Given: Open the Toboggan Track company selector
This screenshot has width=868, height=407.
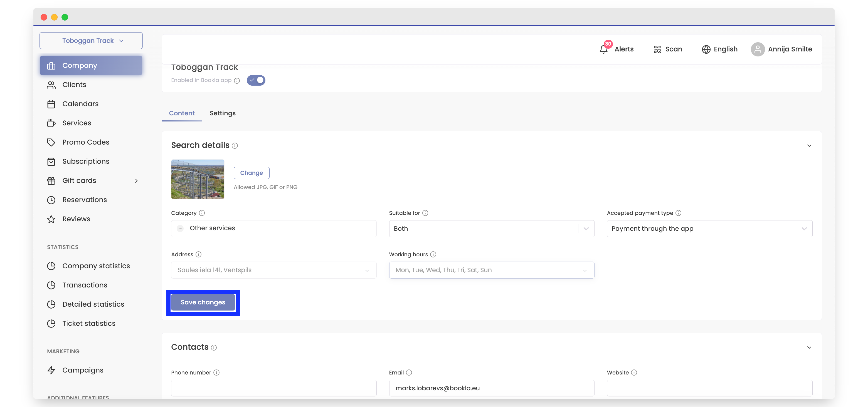Looking at the screenshot, I should point(91,41).
